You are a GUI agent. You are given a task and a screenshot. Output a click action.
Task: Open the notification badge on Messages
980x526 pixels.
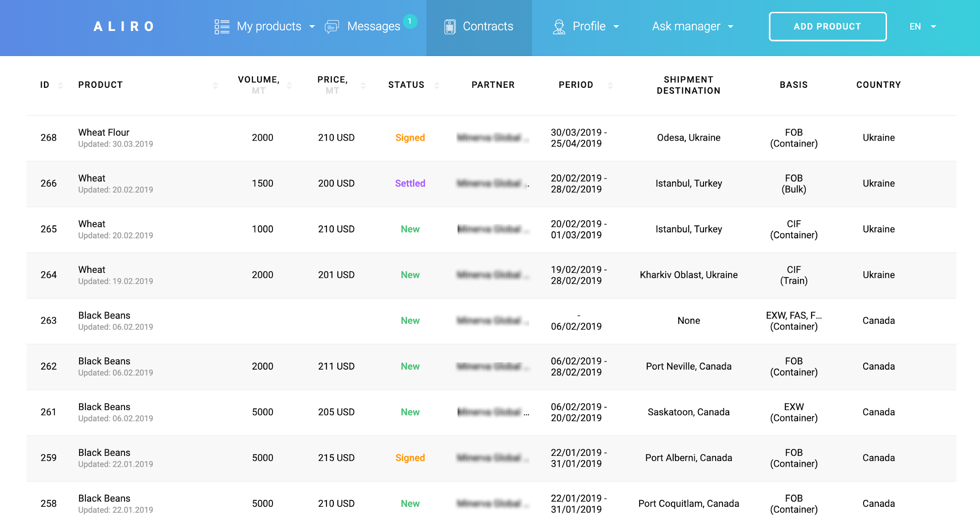click(410, 21)
